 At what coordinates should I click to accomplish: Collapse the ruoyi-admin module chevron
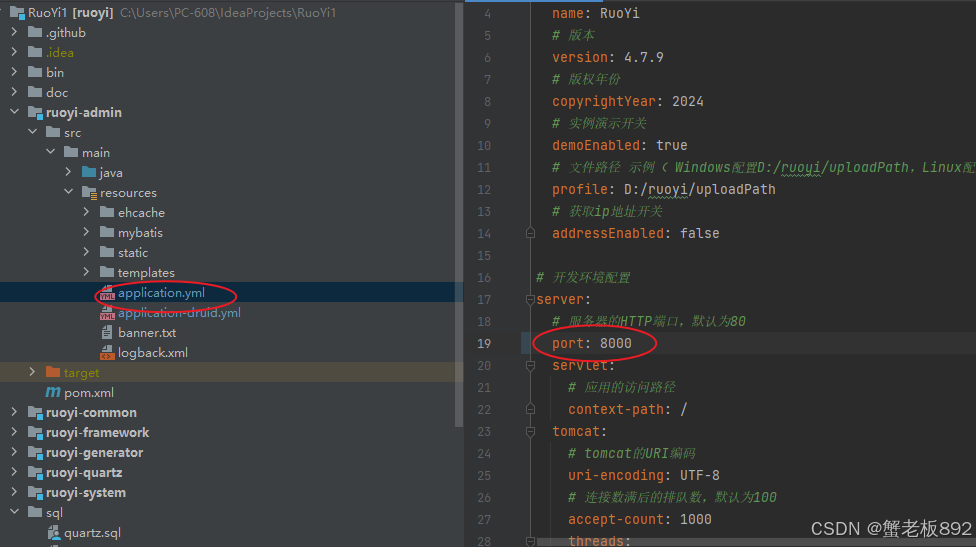(x=14, y=112)
